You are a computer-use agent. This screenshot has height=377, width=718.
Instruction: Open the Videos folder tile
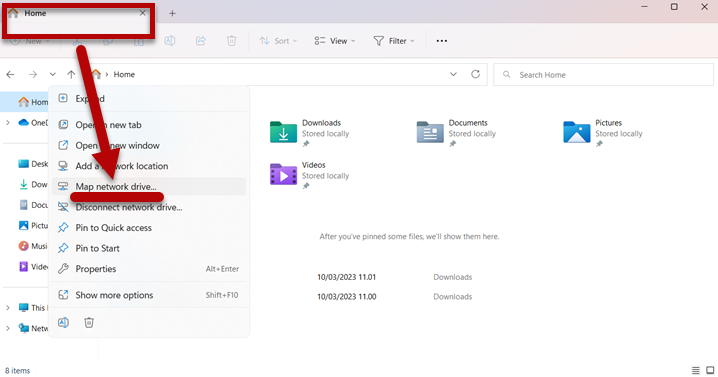pyautogui.click(x=310, y=175)
